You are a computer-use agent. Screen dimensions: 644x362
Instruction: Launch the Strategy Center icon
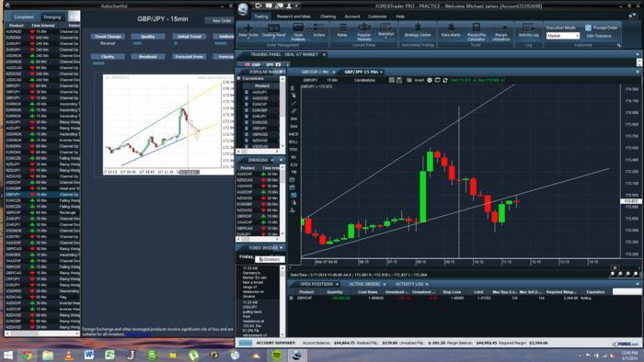click(418, 30)
